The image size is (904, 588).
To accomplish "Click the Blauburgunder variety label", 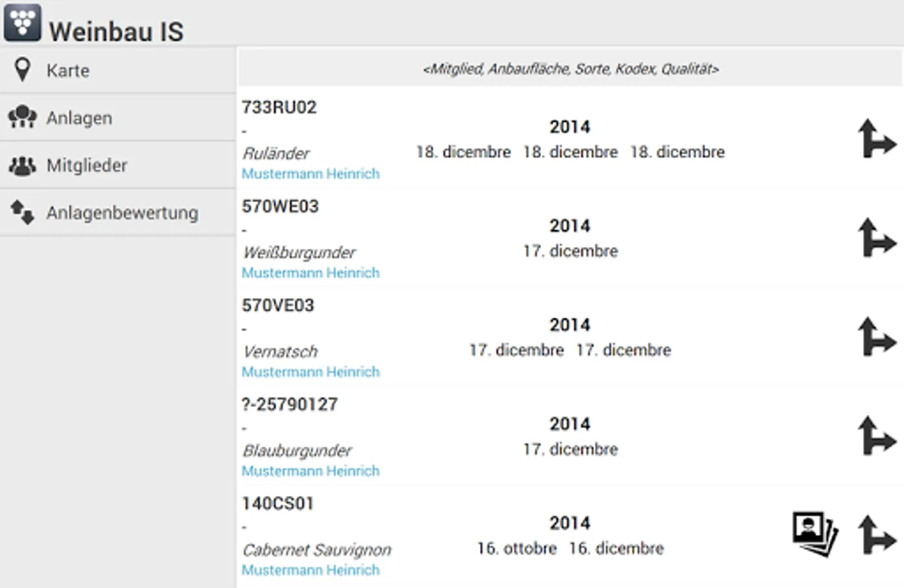I will [x=297, y=451].
